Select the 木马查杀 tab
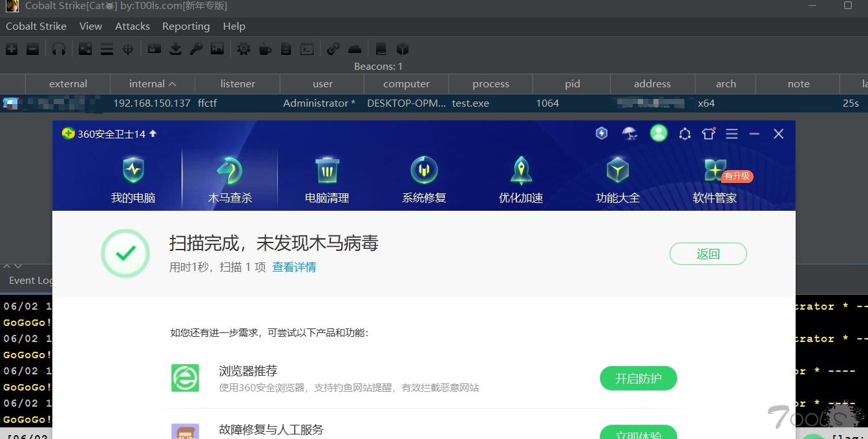 pos(230,179)
